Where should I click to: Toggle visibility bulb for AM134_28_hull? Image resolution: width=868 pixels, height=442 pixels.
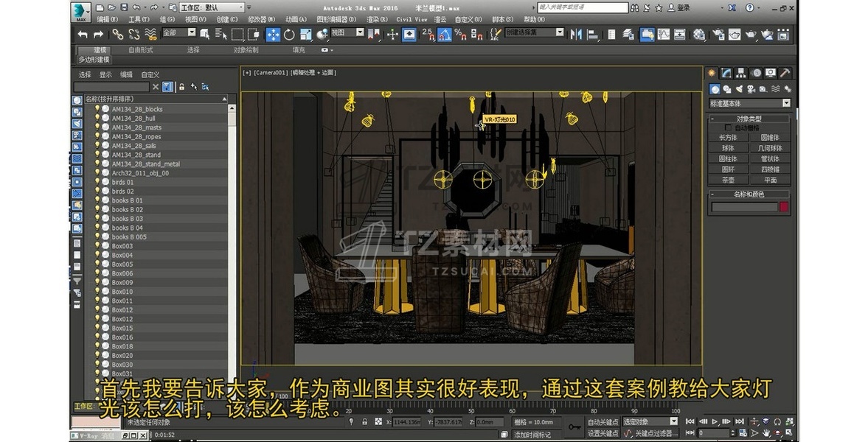click(97, 118)
